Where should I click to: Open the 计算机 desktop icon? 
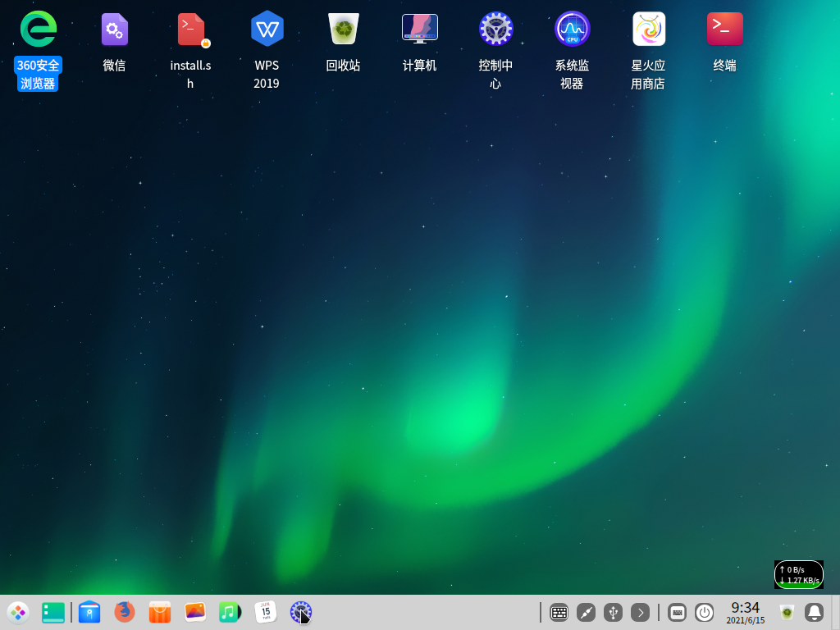tap(419, 30)
